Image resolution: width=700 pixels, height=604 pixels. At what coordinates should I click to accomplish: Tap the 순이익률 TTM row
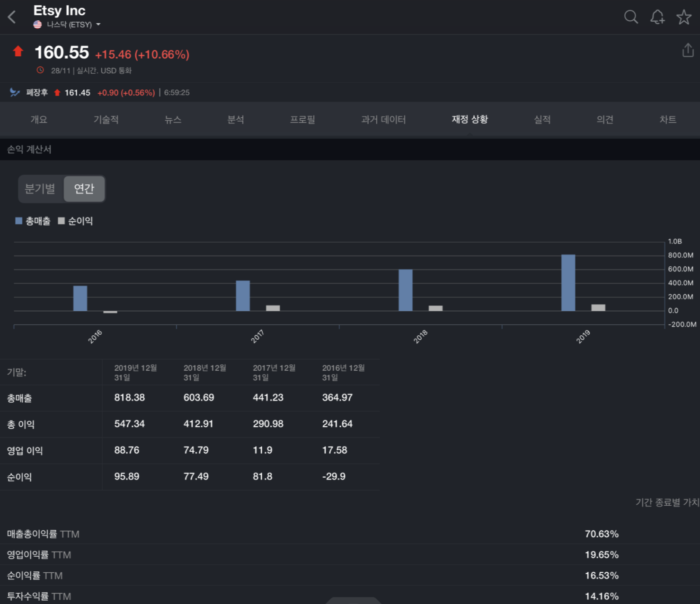350,576
